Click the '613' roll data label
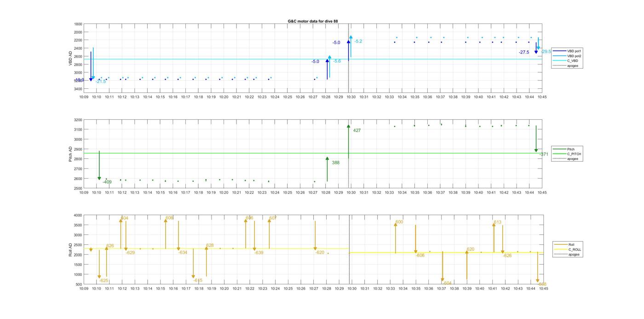The image size is (644, 319). point(497,222)
